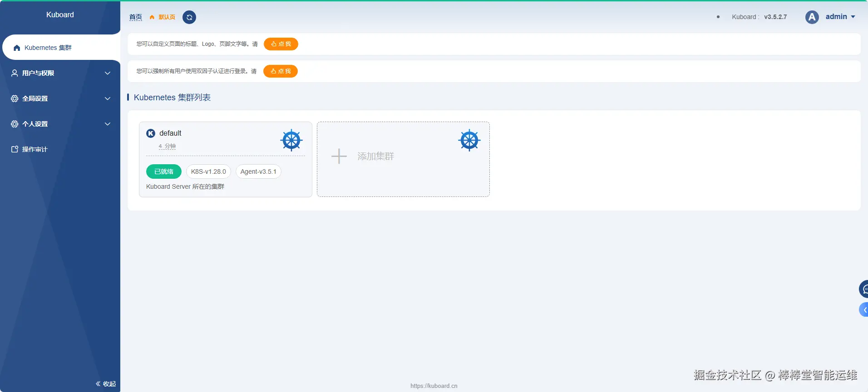Click the blue arrow floating panel toggle
The image size is (868, 392).
(x=864, y=310)
